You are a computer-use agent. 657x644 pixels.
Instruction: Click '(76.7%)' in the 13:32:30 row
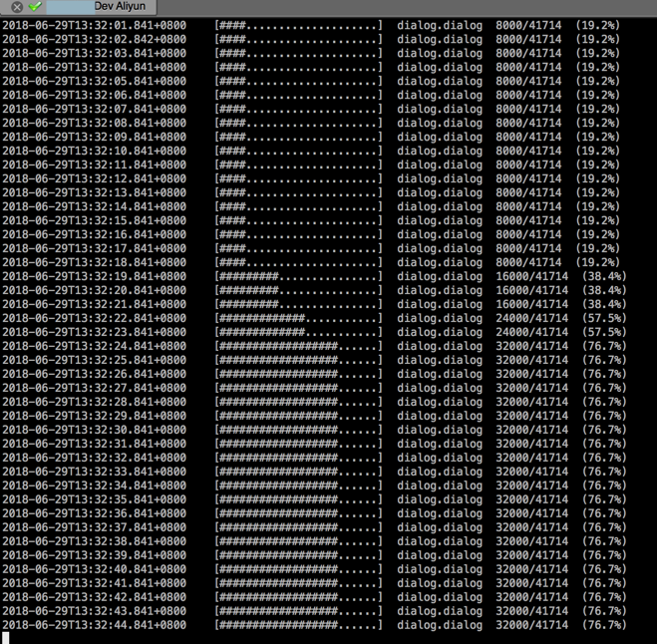pyautogui.click(x=604, y=430)
